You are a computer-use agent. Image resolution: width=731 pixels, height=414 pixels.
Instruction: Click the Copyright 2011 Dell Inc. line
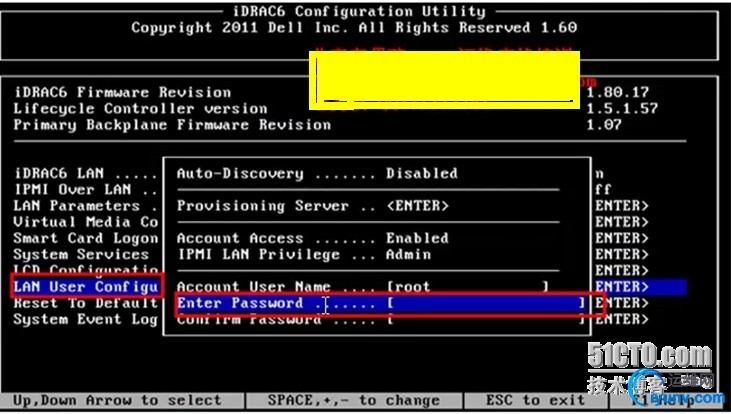(x=354, y=28)
